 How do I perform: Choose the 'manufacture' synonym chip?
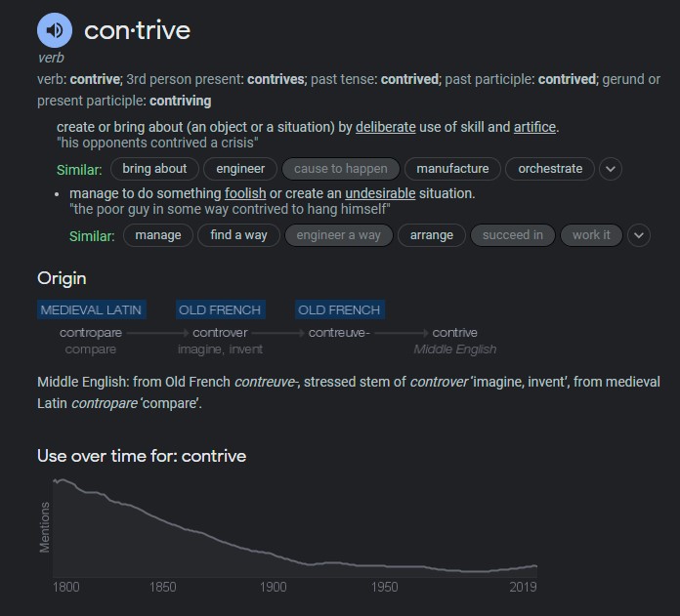point(452,169)
